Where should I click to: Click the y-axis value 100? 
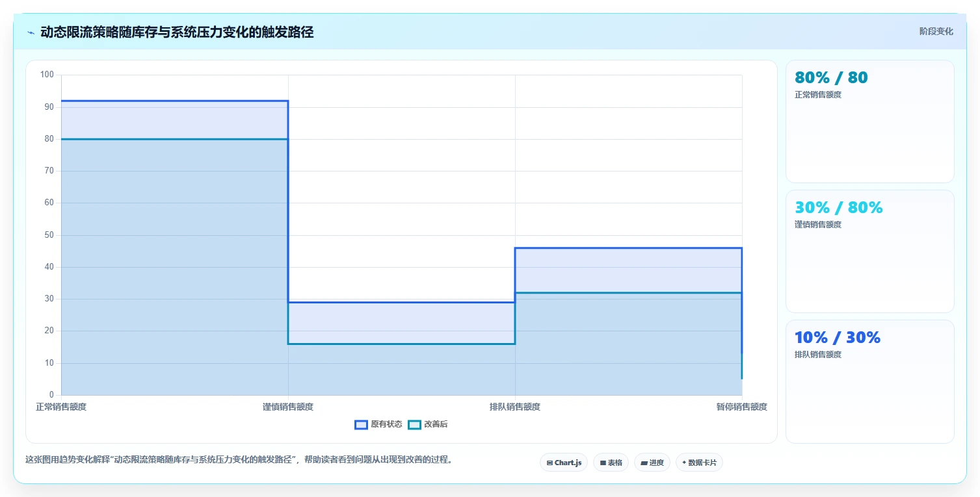tap(47, 75)
